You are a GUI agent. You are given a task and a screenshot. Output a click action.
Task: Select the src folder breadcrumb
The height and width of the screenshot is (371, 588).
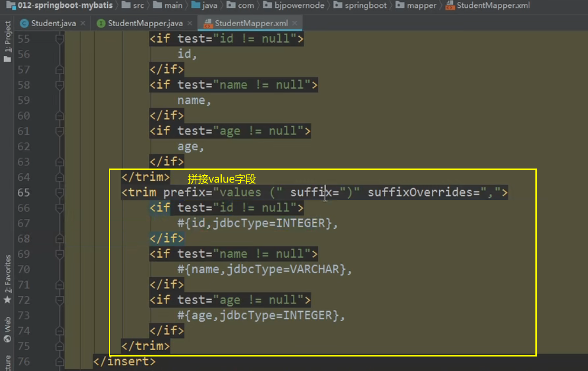pyautogui.click(x=133, y=5)
